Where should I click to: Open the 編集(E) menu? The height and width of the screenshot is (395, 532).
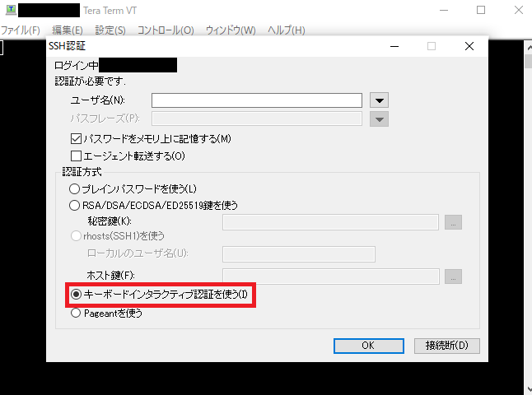[68, 30]
